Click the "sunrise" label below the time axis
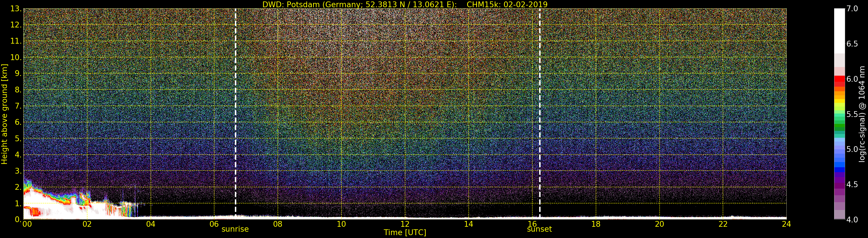 click(x=235, y=229)
